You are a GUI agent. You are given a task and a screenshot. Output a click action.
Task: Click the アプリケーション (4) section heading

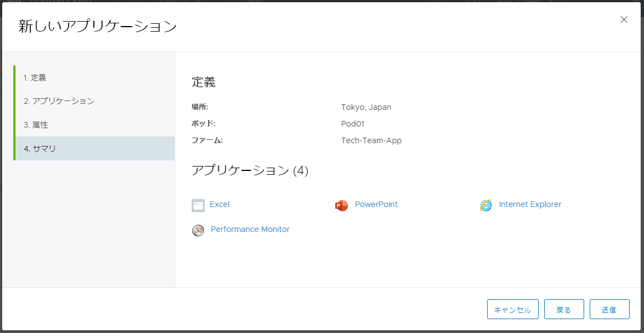250,170
